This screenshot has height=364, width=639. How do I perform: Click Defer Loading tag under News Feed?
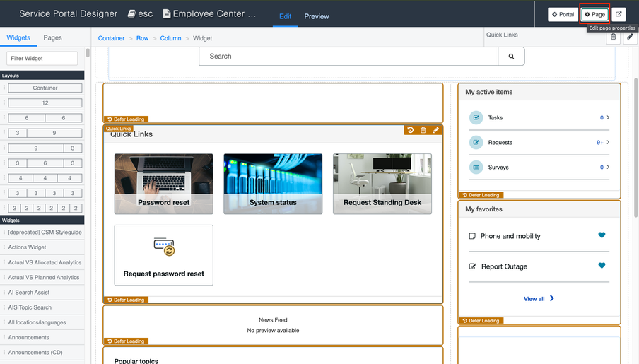click(x=126, y=341)
